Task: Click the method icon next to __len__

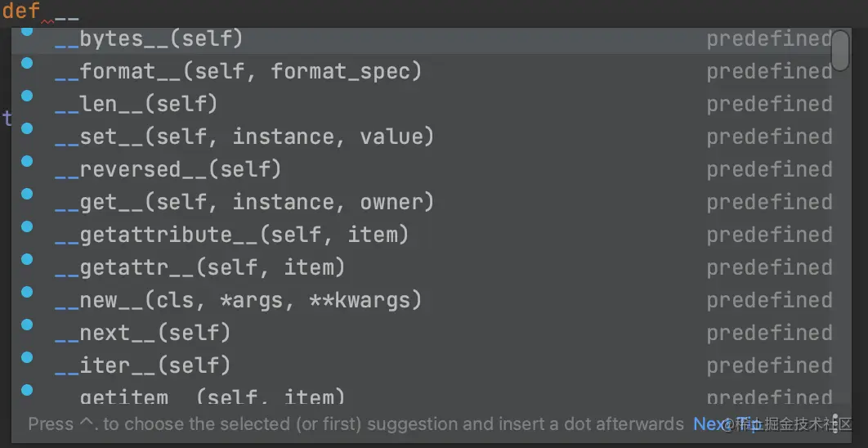Action: (x=27, y=96)
